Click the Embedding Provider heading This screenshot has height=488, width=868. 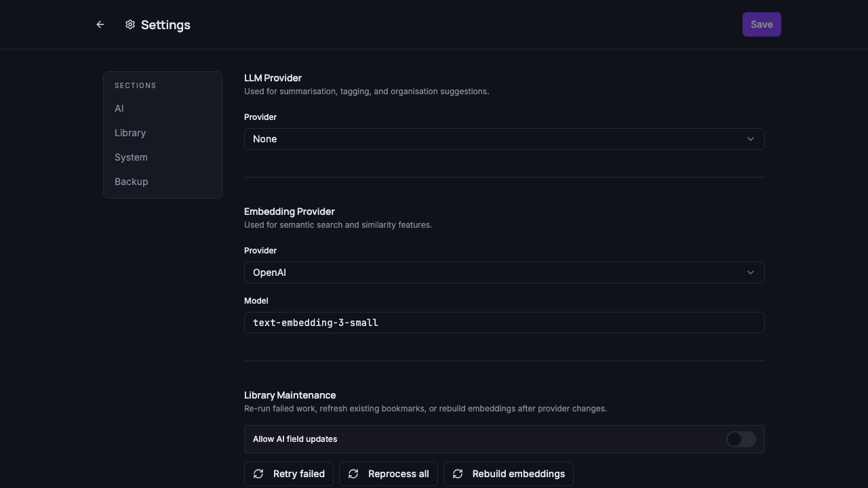coord(290,211)
